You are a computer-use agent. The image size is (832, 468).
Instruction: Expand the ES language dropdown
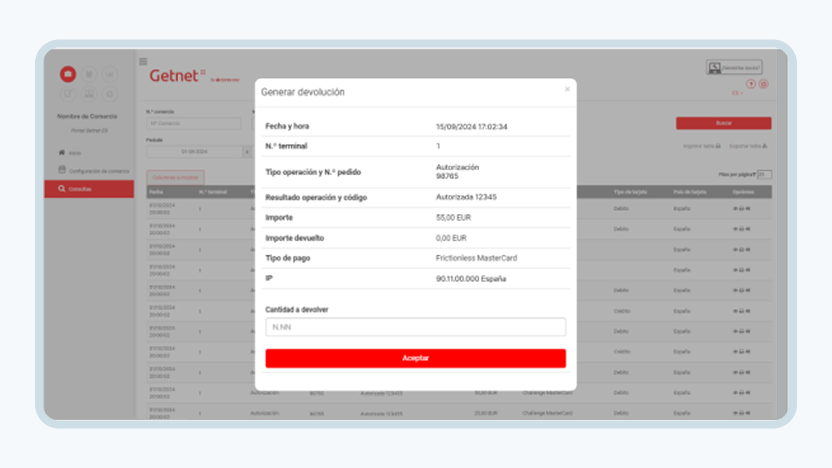point(737,93)
